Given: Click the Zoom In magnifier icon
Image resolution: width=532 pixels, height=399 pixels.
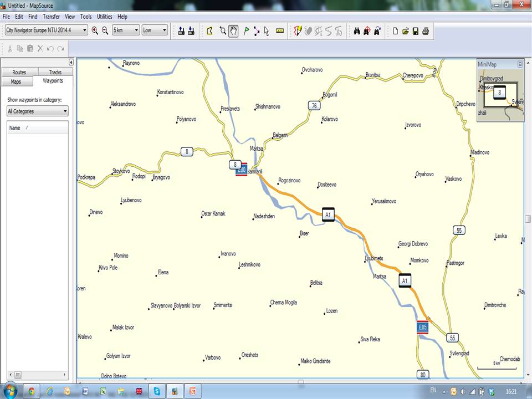Looking at the screenshot, I should [95, 30].
